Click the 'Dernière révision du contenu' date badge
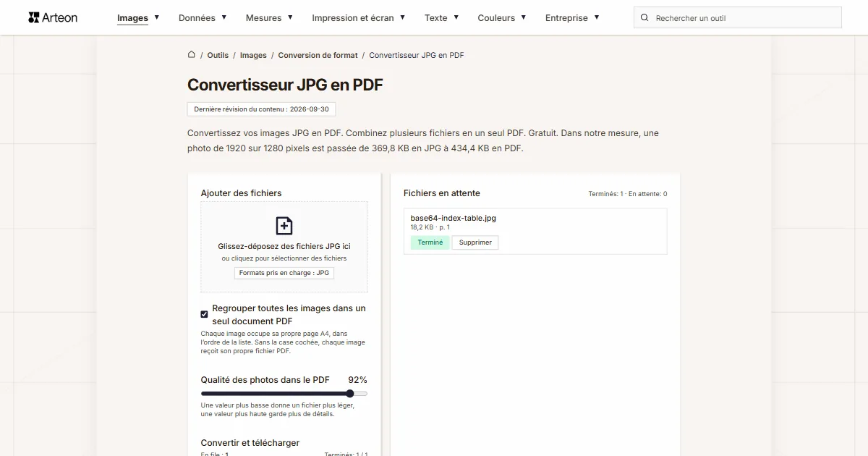Image resolution: width=868 pixels, height=456 pixels. pos(261,109)
